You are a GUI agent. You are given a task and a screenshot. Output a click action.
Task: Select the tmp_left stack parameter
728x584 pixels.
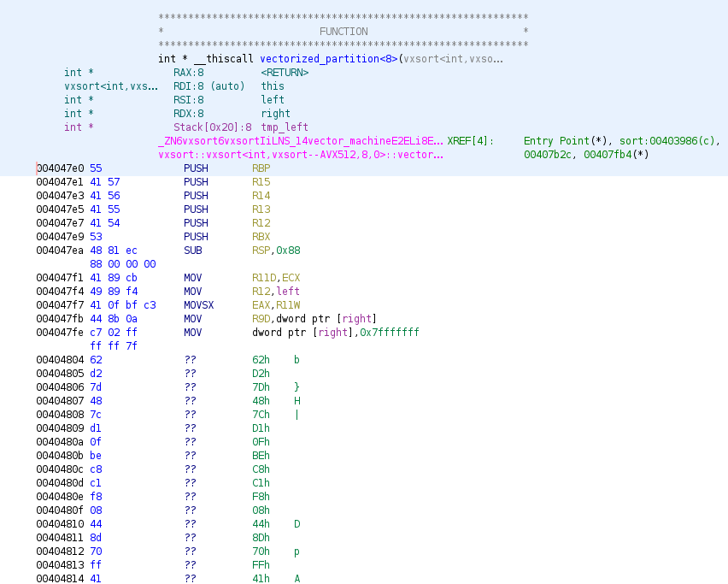point(285,127)
